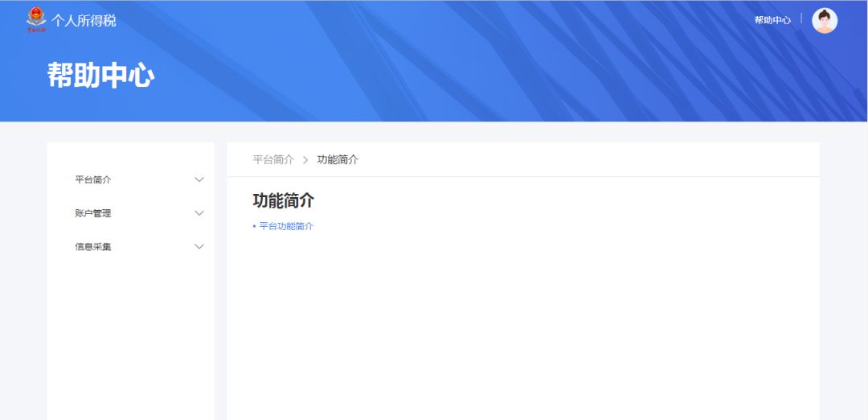868x420 pixels.
Task: Click the vertical divider beside the avatar
Action: click(x=801, y=19)
